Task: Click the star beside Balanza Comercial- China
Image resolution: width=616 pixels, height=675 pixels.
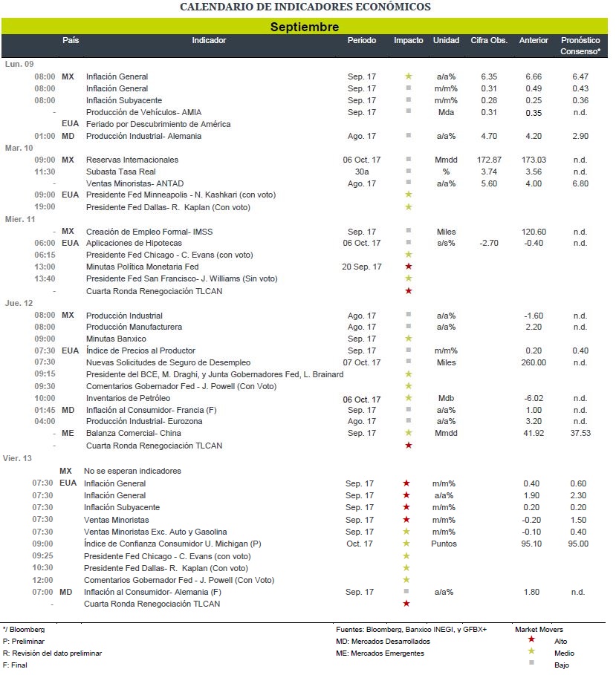Action: (x=409, y=433)
